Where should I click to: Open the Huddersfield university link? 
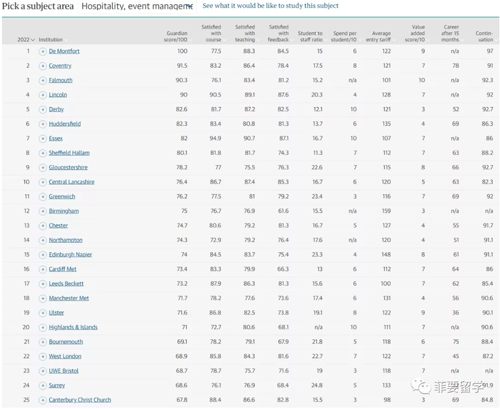[x=65, y=124]
